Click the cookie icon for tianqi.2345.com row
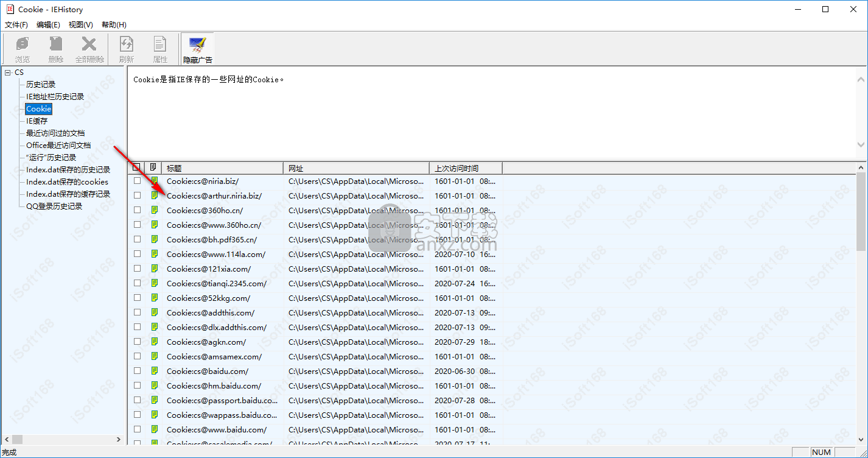 click(x=155, y=283)
